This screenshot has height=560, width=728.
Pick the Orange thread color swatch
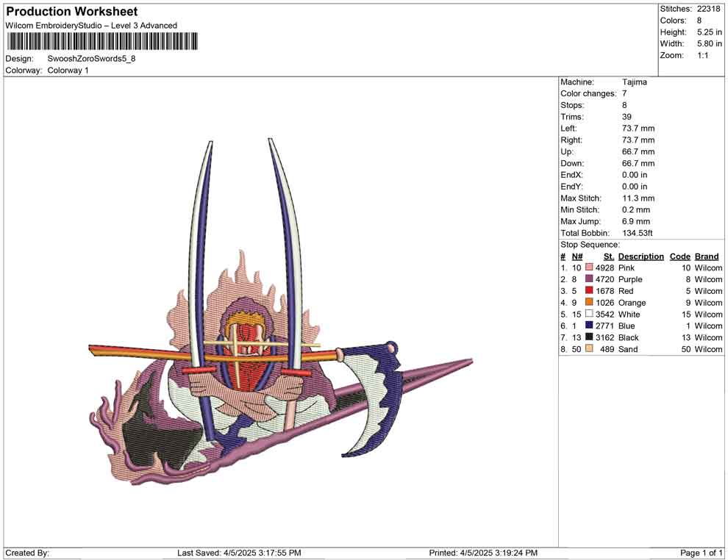589,303
